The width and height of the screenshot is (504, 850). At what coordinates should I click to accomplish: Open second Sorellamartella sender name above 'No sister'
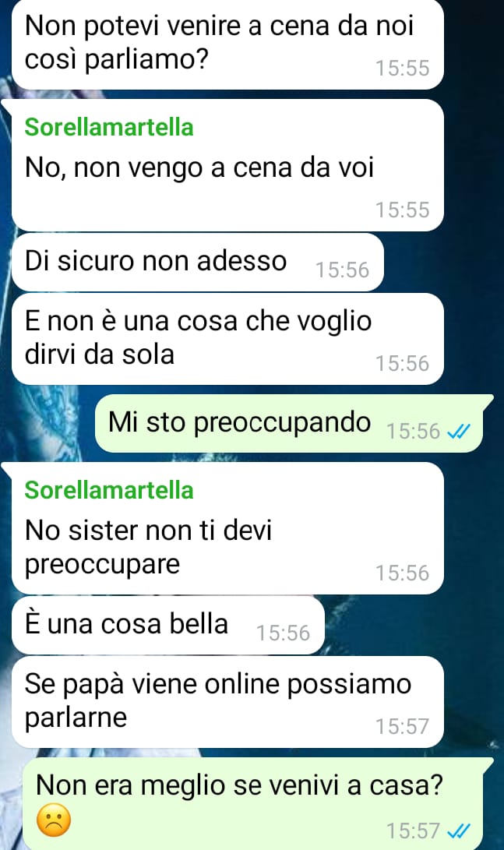[x=109, y=490]
